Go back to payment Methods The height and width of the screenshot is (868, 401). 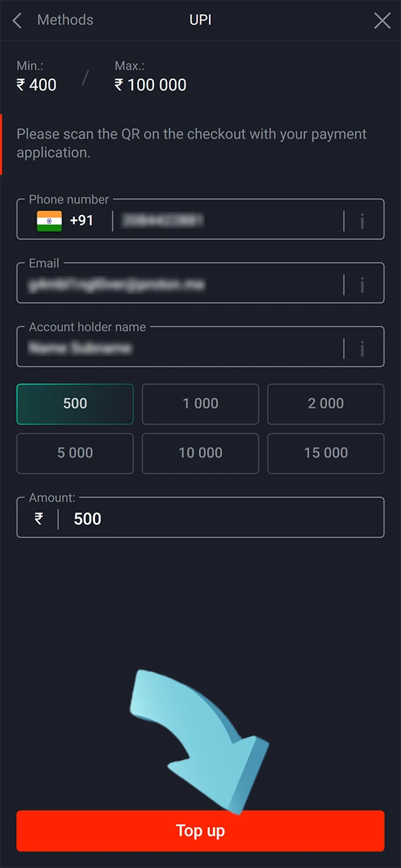65,20
